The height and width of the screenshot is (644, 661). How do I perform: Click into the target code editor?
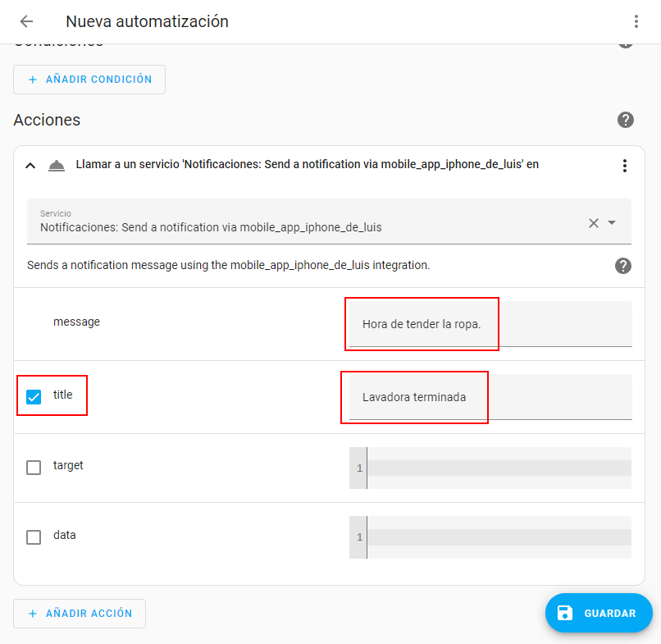tap(497, 468)
